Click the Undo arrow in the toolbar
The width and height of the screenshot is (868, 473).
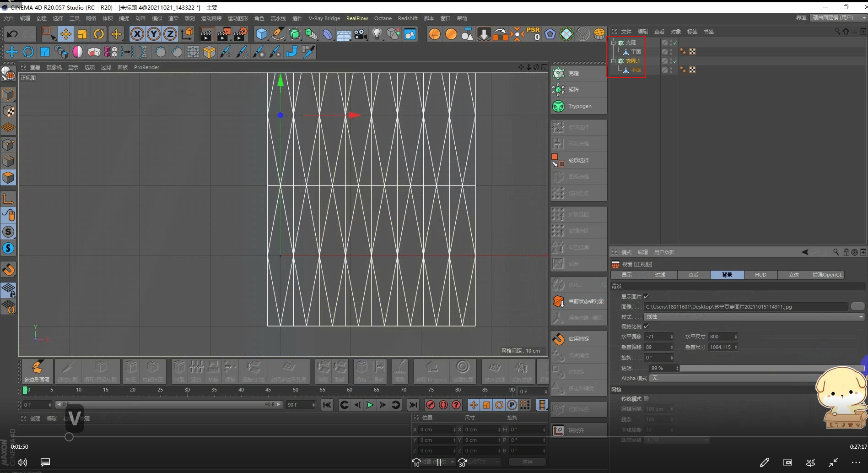(x=12, y=34)
